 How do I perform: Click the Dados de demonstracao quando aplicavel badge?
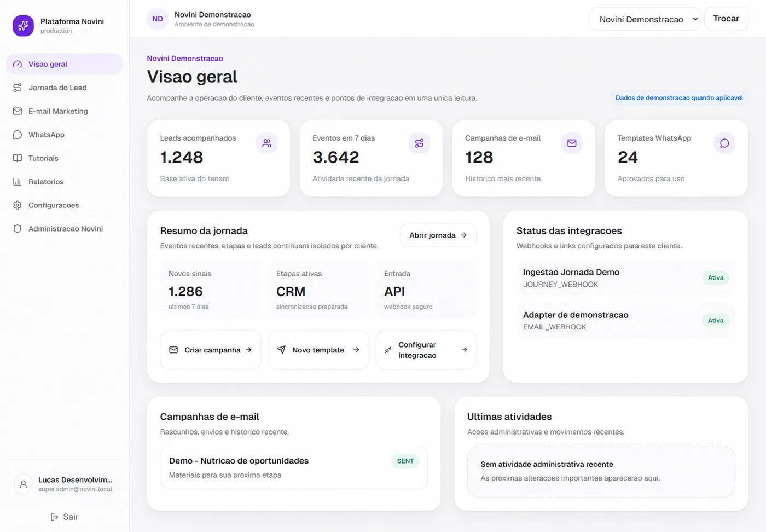[679, 98]
